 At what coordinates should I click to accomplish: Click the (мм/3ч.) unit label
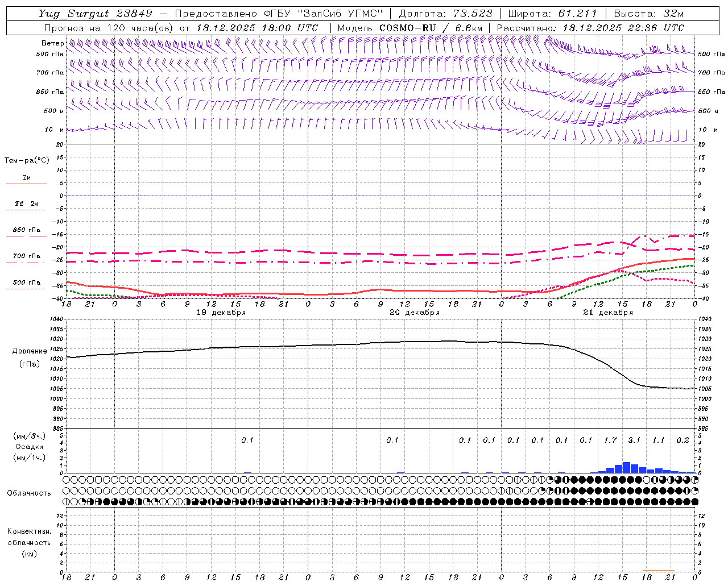click(x=30, y=436)
